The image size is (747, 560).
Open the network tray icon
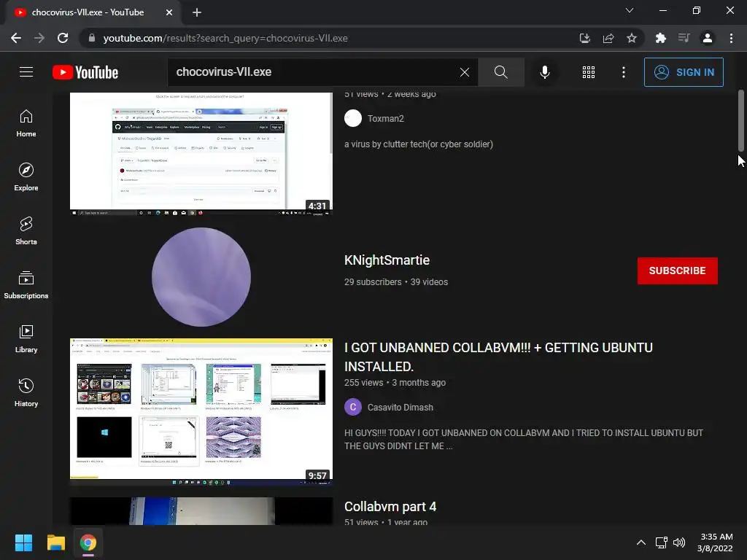coord(661,542)
